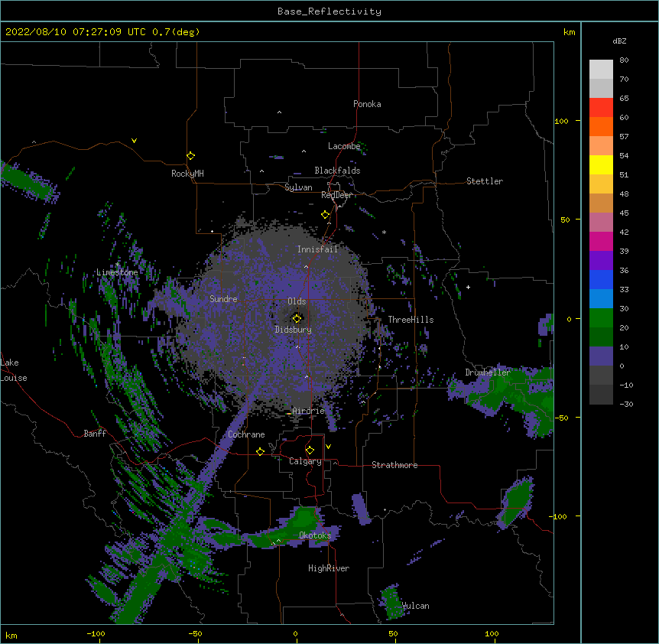The image size is (659, 644).
Task: Click the 100 tick on the right km axis
Action: point(561,121)
